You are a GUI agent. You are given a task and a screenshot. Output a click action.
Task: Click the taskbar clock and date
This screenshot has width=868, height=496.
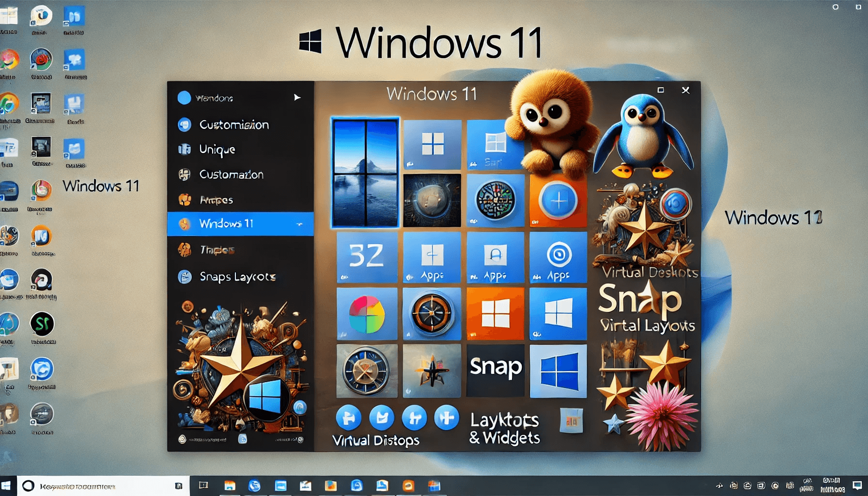832,485
